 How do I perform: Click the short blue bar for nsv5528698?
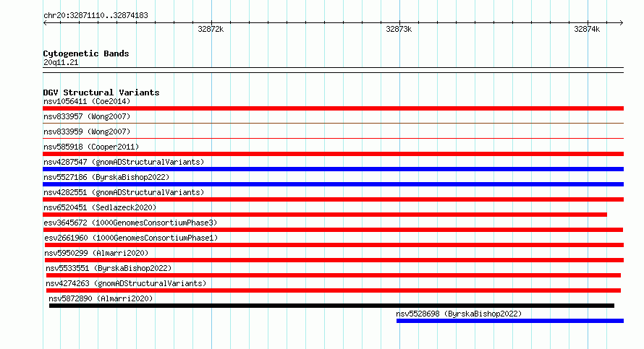click(510, 321)
